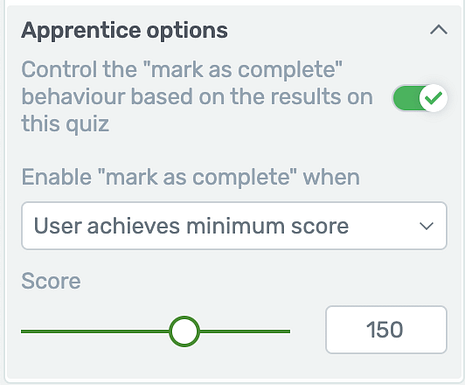Select the Score slider handle

(184, 331)
